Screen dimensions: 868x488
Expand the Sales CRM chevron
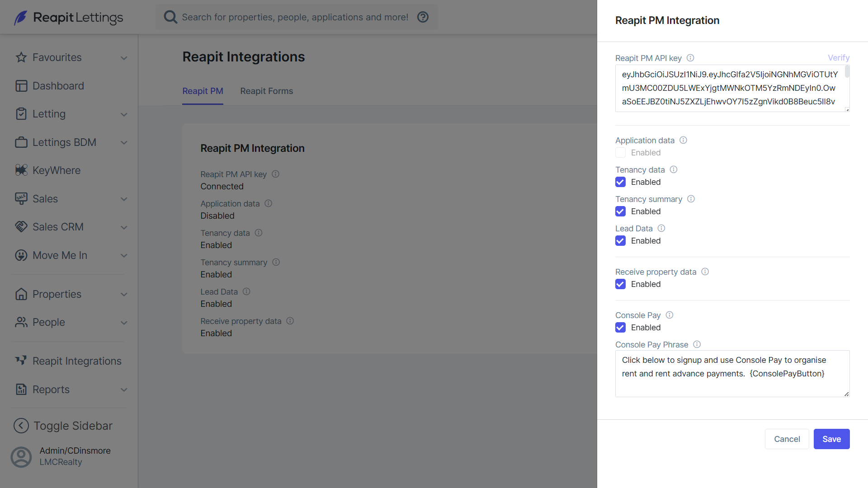pos(124,227)
